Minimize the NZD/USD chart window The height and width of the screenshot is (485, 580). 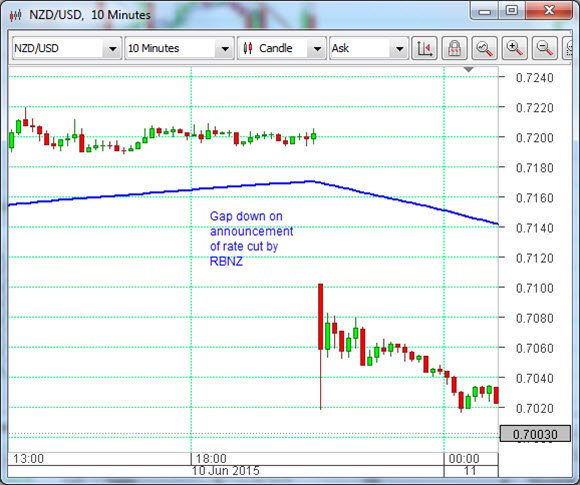pos(485,11)
